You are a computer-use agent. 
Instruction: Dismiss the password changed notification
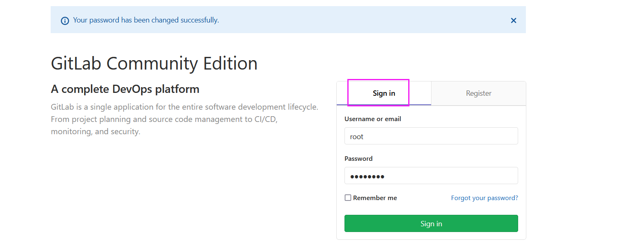[x=514, y=20]
